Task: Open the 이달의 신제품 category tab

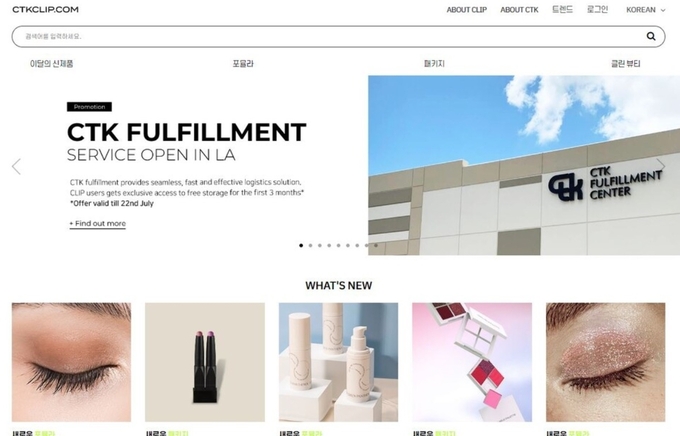Action: click(52, 64)
